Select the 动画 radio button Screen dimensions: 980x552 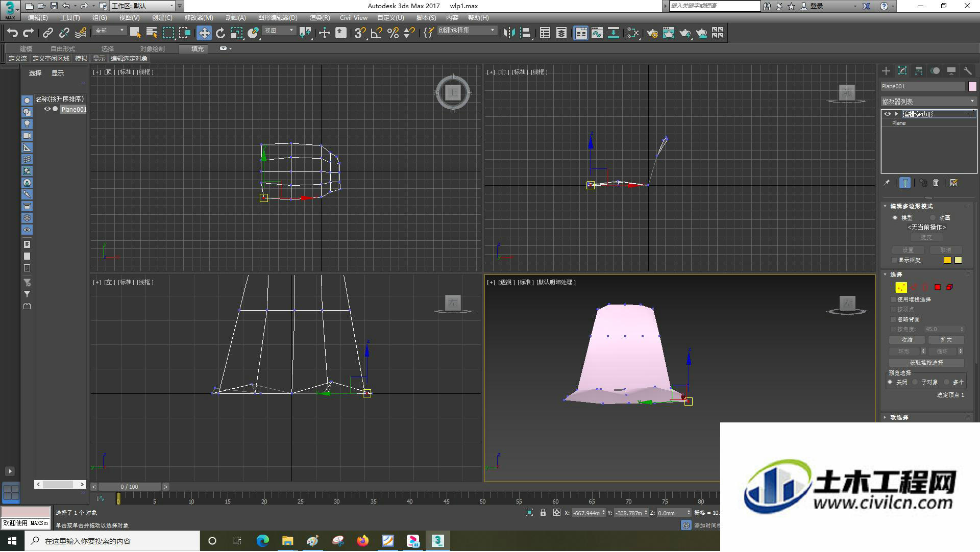(933, 218)
